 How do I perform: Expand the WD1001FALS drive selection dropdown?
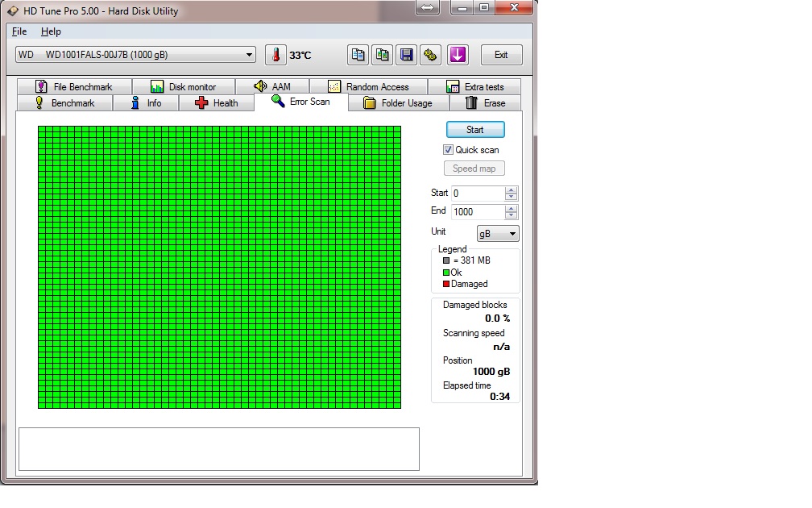pos(135,55)
